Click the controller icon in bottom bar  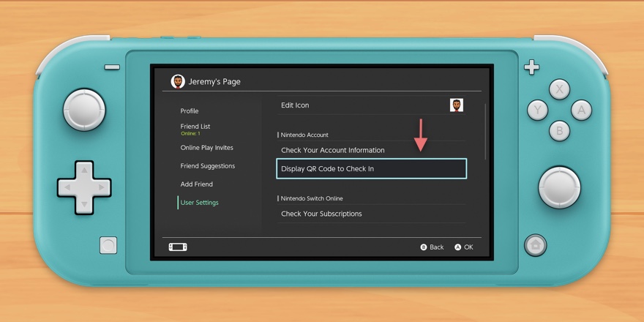click(x=178, y=247)
